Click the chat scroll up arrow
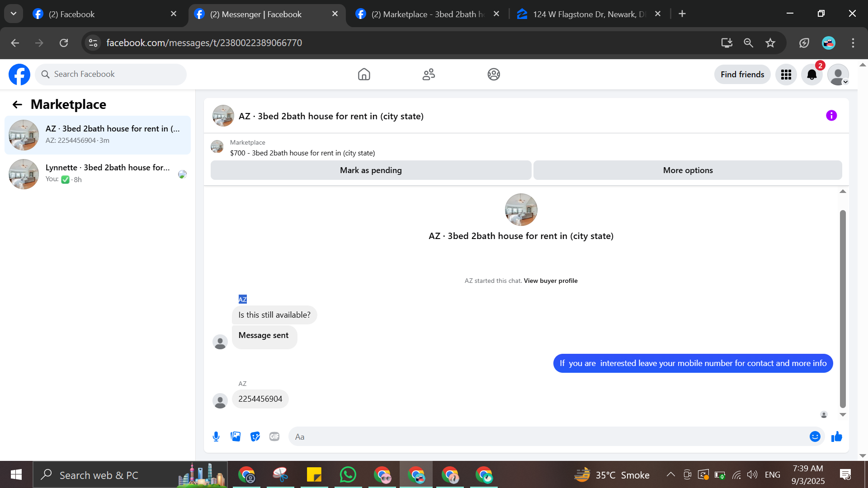868x488 pixels. coord(843,192)
